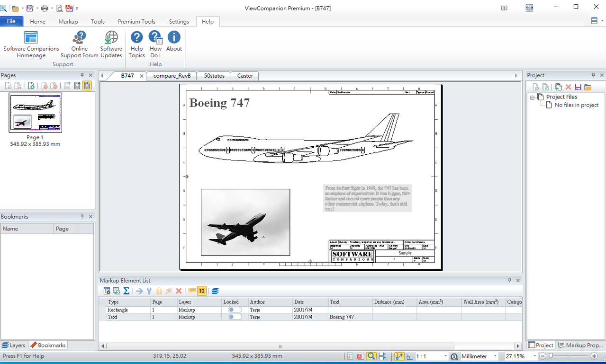606x364 pixels.
Task: Pin the Markup Element List panel
Action: click(510, 280)
